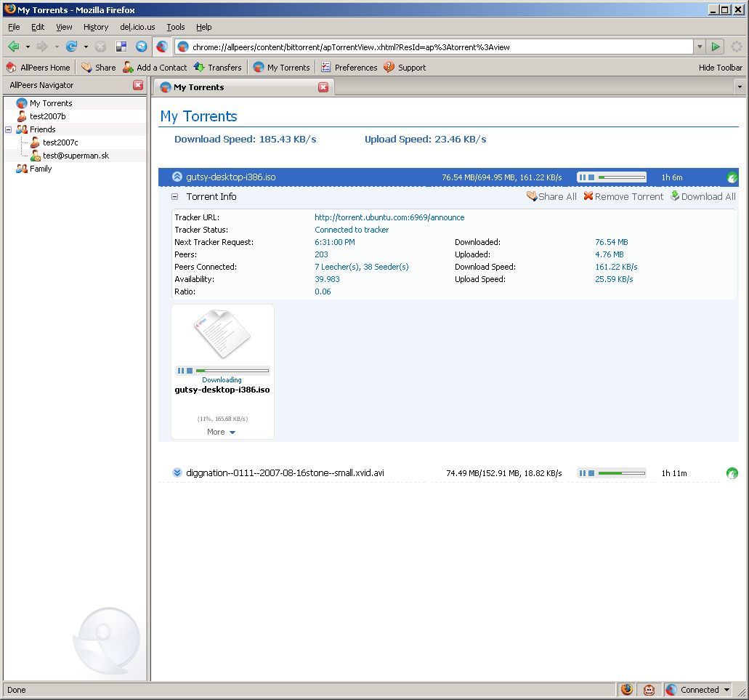Collapse the Friends group

[x=9, y=129]
